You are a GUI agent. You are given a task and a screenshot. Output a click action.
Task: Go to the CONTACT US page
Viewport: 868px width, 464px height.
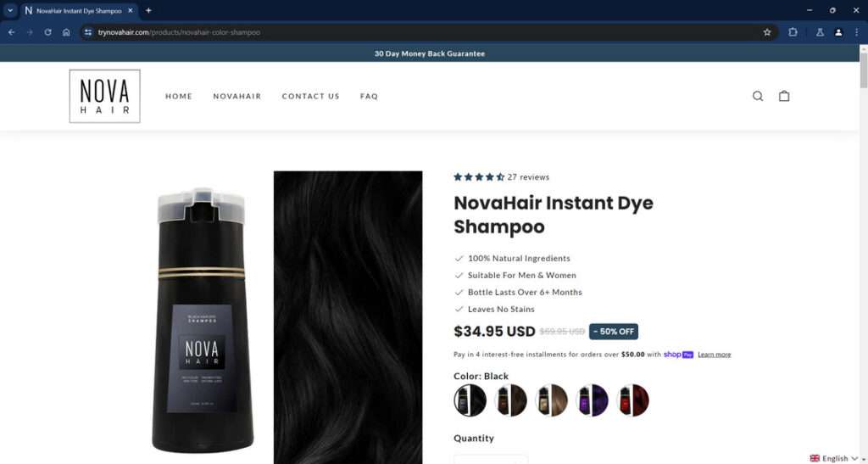310,96
